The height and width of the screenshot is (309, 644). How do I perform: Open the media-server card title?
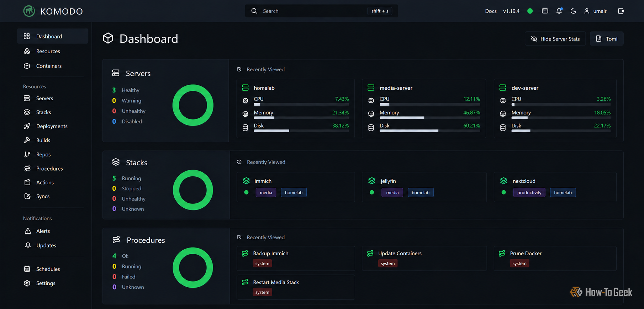(x=396, y=88)
